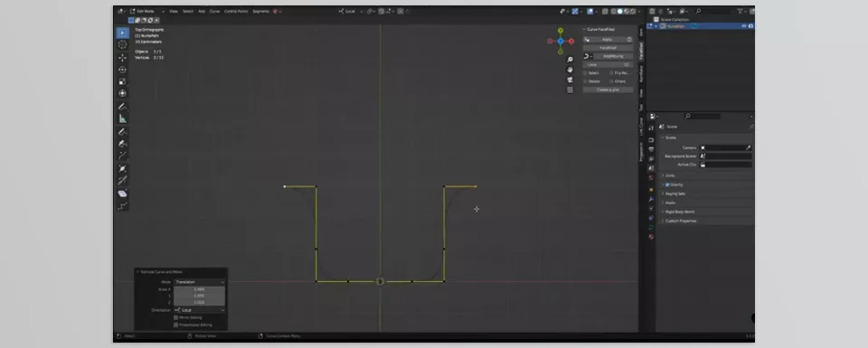Toggle the Flip Normals checkbox
This screenshot has width=868, height=348.
(612, 73)
